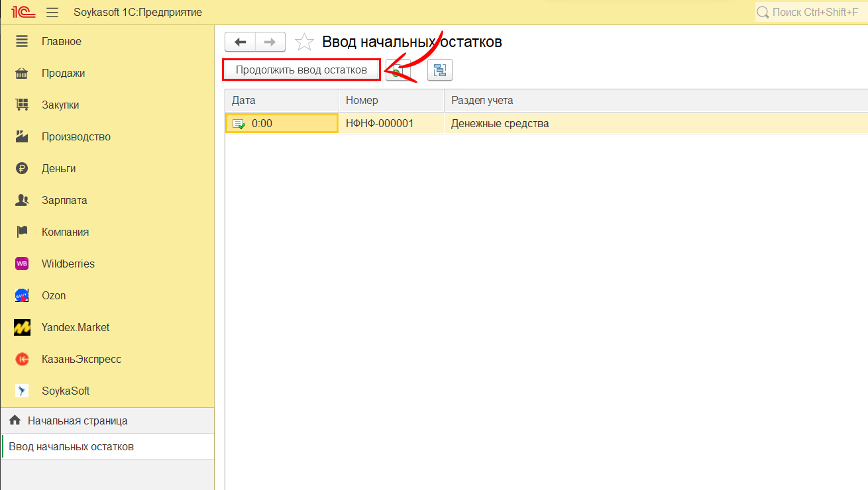Focus the Поиск Ctrl+Shift+F search field

pos(812,12)
